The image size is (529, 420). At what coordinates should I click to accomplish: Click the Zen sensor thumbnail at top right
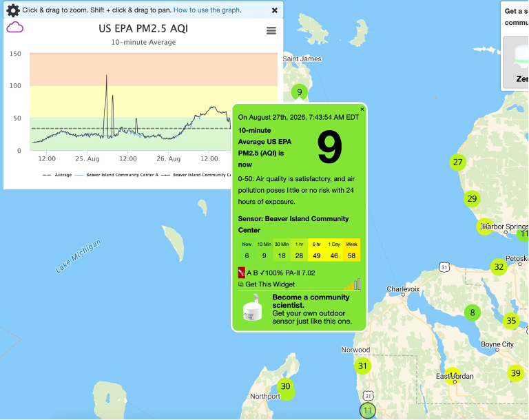click(x=515, y=63)
